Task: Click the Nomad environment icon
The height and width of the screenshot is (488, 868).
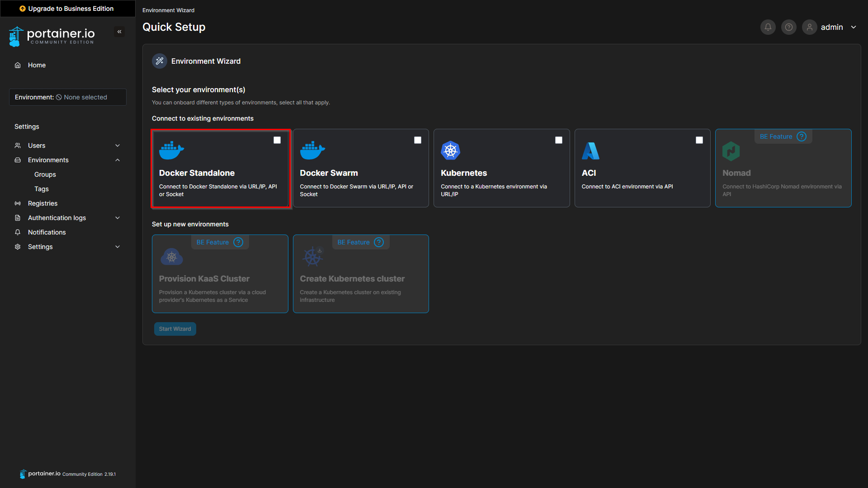Action: (732, 150)
